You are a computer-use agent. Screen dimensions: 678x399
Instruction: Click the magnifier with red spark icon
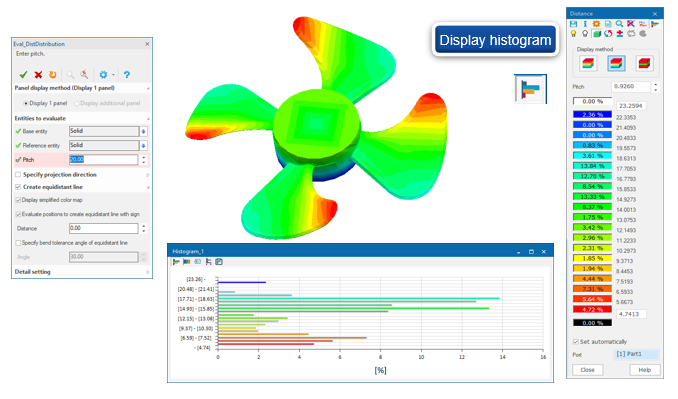(84, 74)
